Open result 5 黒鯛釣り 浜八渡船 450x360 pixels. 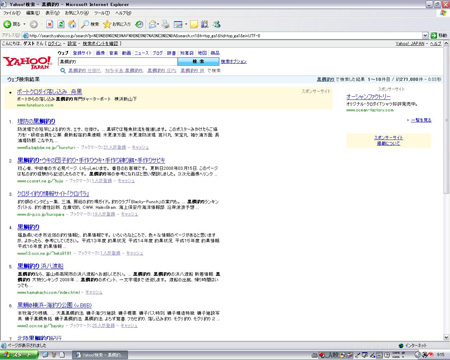(x=40, y=266)
